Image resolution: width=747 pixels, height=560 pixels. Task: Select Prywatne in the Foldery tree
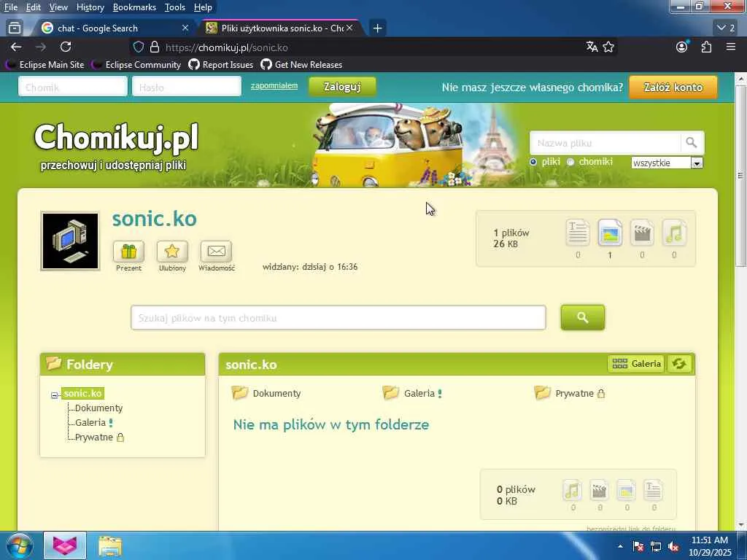pos(94,437)
